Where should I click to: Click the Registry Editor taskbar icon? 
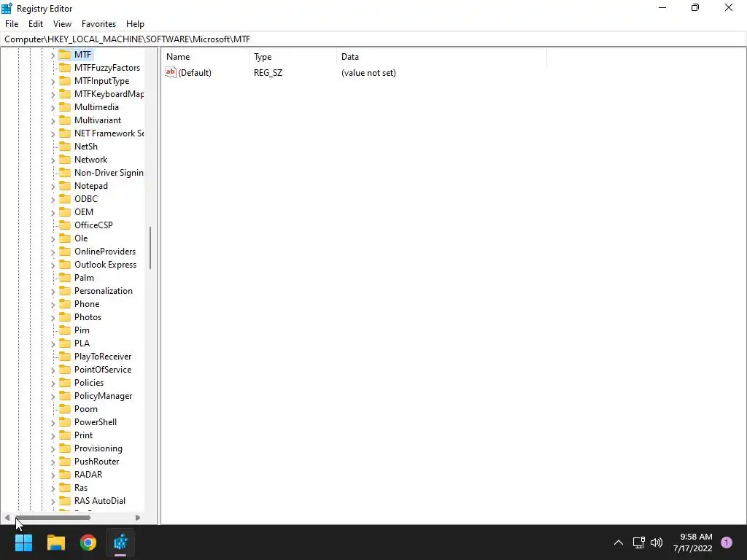point(120,542)
